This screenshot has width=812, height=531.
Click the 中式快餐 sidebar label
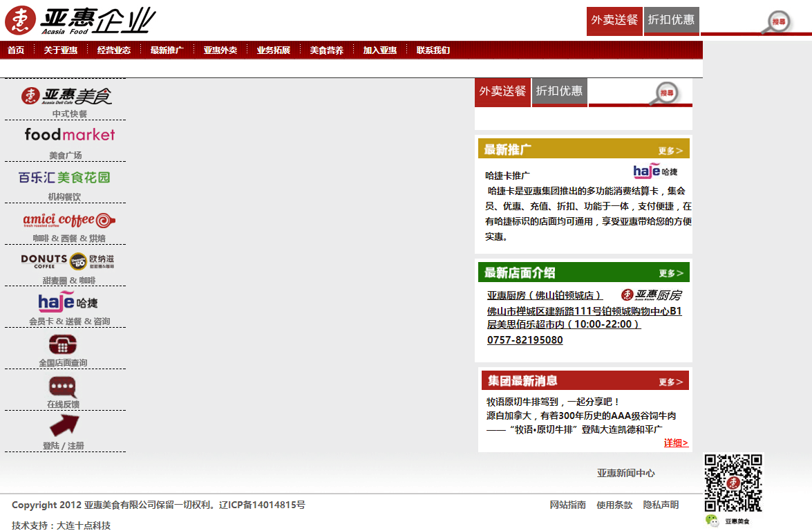click(x=69, y=114)
